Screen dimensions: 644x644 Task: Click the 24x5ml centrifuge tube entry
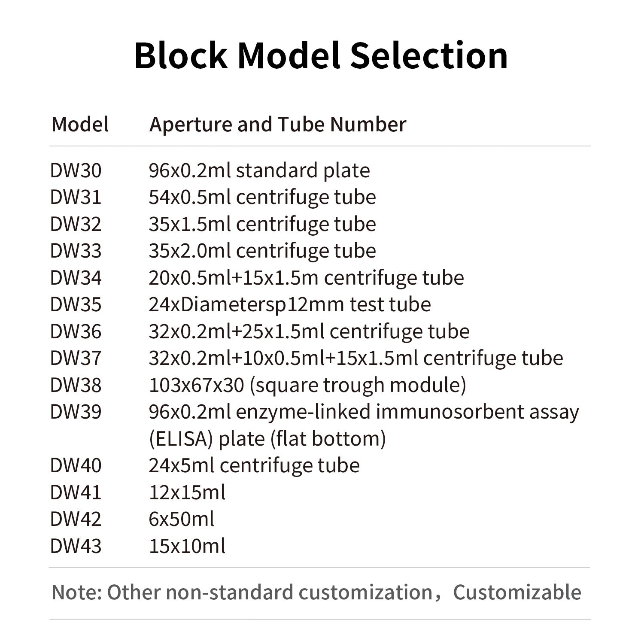[x=254, y=466]
